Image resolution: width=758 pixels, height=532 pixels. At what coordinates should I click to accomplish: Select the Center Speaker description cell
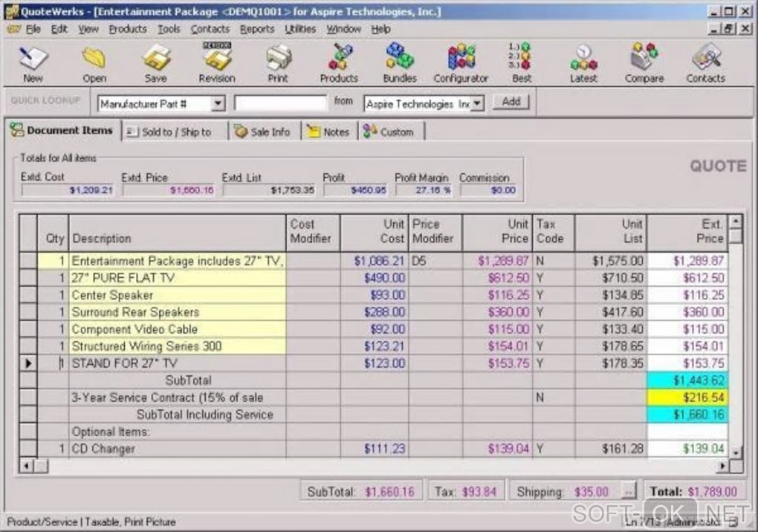(x=178, y=295)
